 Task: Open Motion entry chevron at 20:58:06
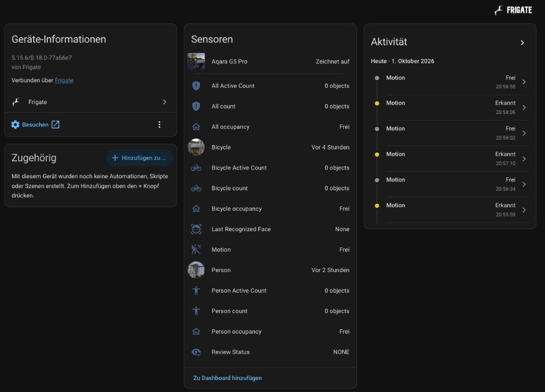(x=524, y=108)
